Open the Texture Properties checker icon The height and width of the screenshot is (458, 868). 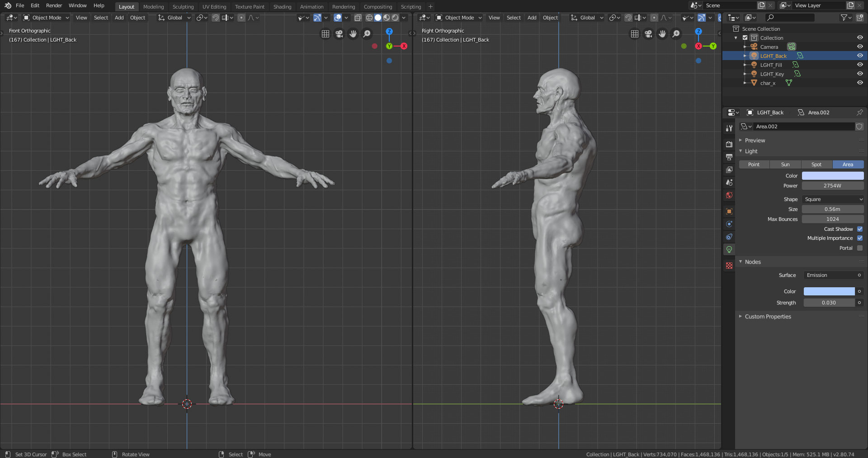pyautogui.click(x=729, y=266)
